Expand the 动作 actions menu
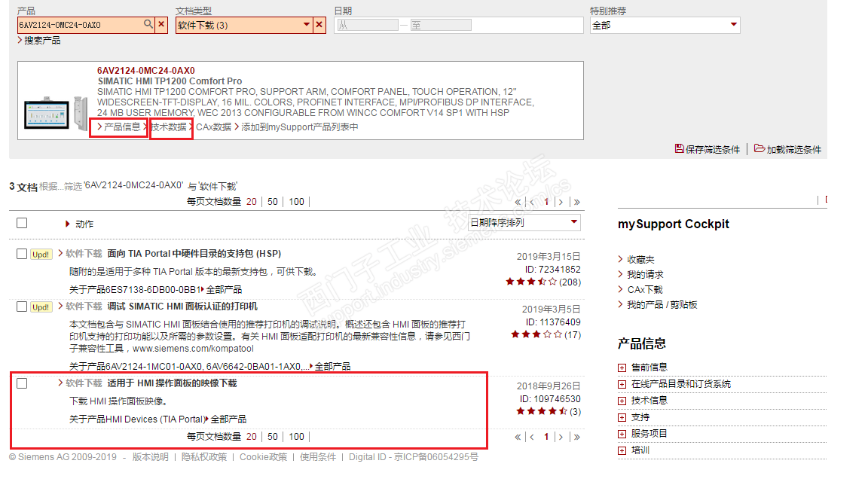The width and height of the screenshot is (868, 488). coord(80,224)
